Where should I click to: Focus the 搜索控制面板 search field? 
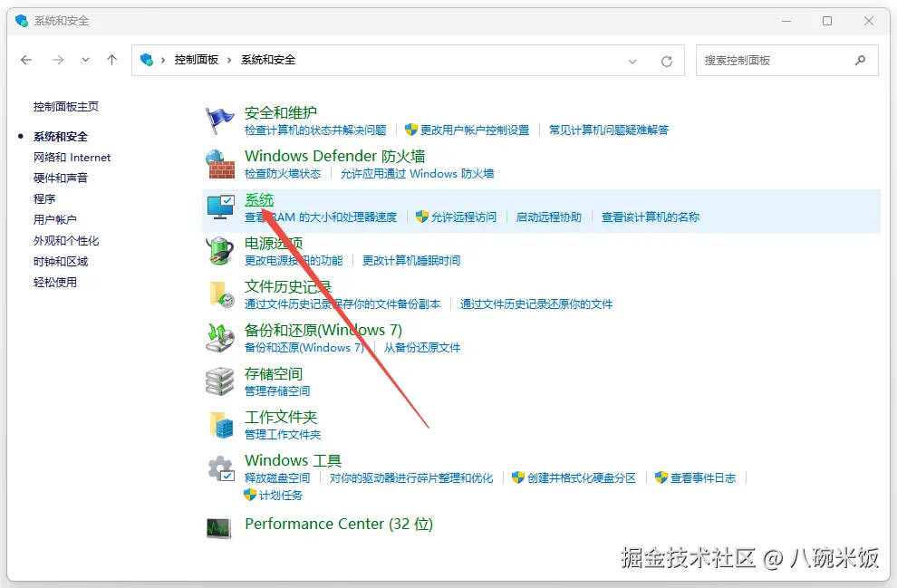click(786, 60)
